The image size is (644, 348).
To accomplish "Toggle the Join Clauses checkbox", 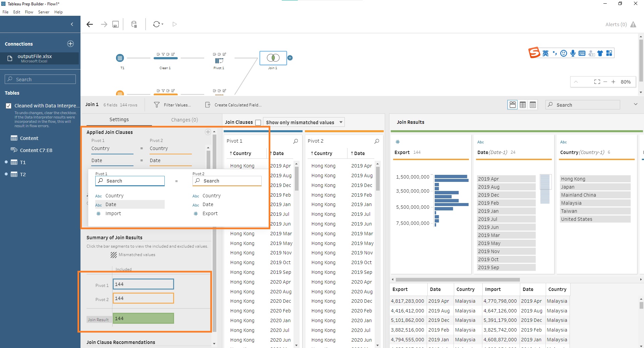I will (x=258, y=122).
